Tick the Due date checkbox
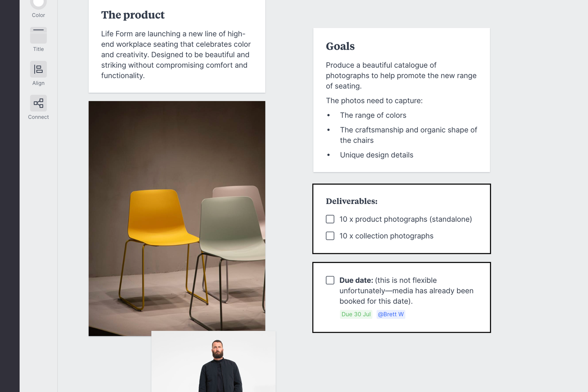Image resolution: width=588 pixels, height=392 pixels. 330,280
